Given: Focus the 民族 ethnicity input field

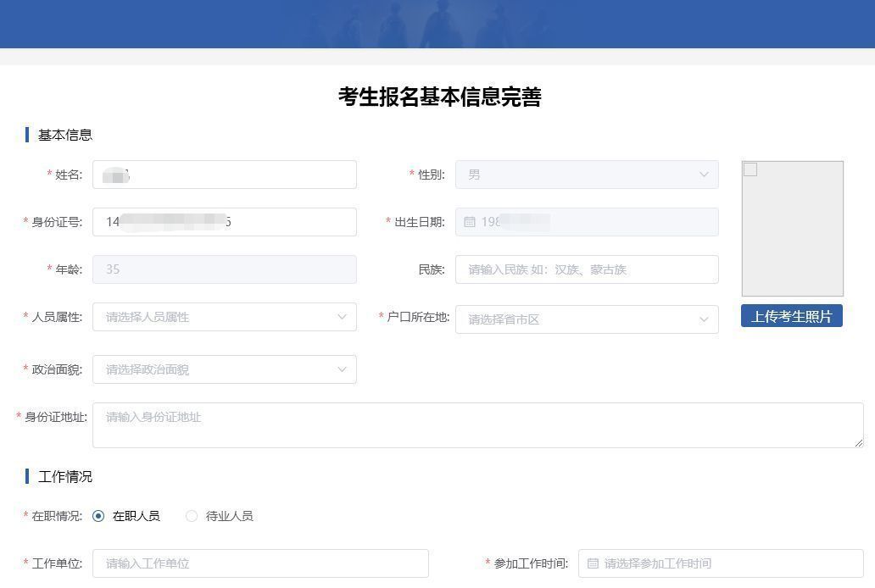Looking at the screenshot, I should (587, 269).
